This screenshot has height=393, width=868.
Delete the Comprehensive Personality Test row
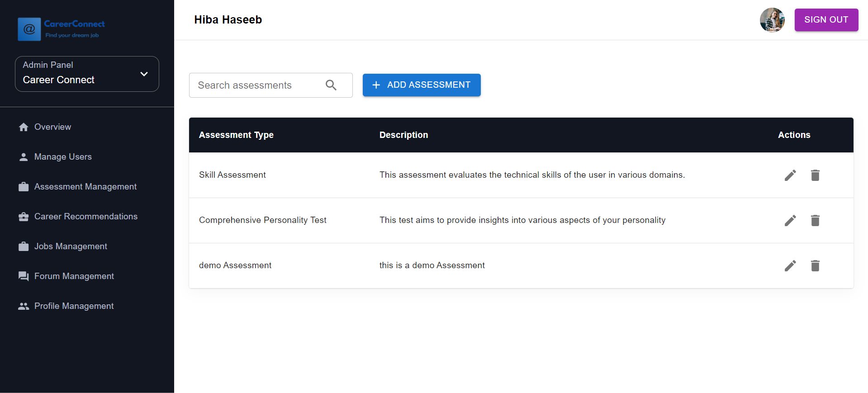click(x=815, y=220)
